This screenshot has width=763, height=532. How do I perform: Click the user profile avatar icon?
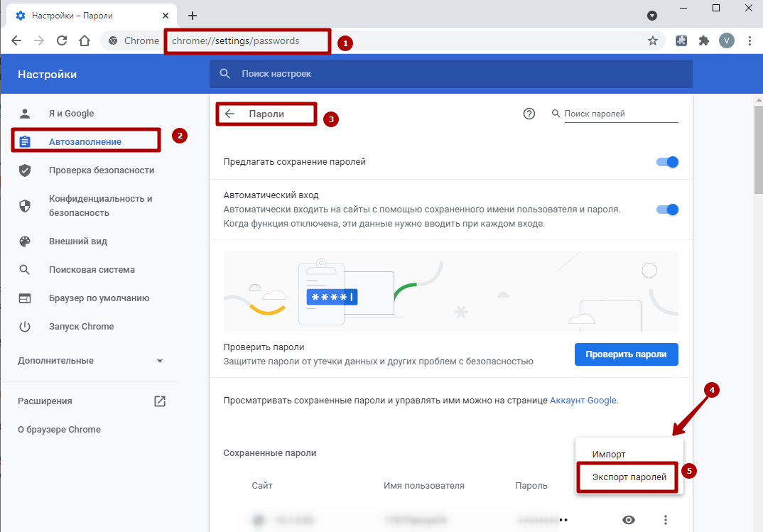[x=726, y=40]
